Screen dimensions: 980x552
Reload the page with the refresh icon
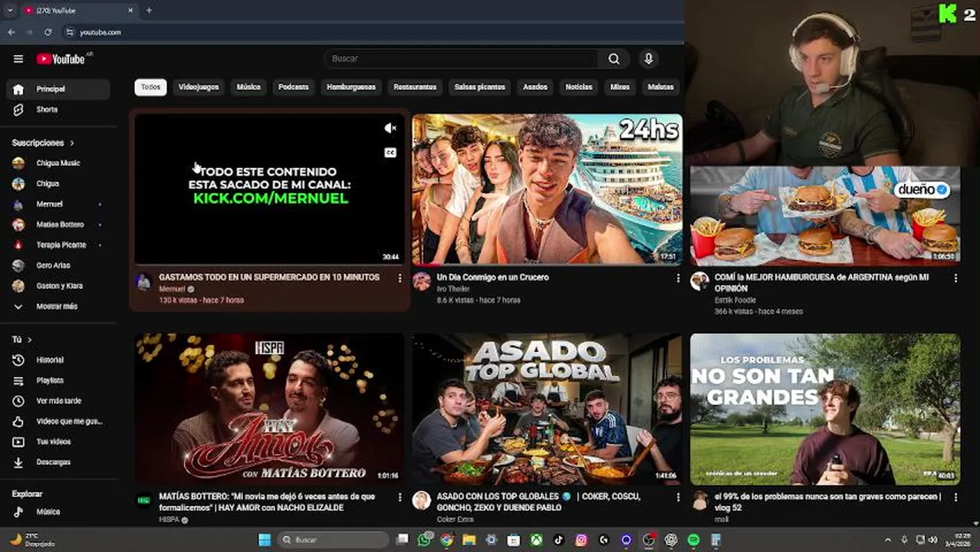click(48, 32)
